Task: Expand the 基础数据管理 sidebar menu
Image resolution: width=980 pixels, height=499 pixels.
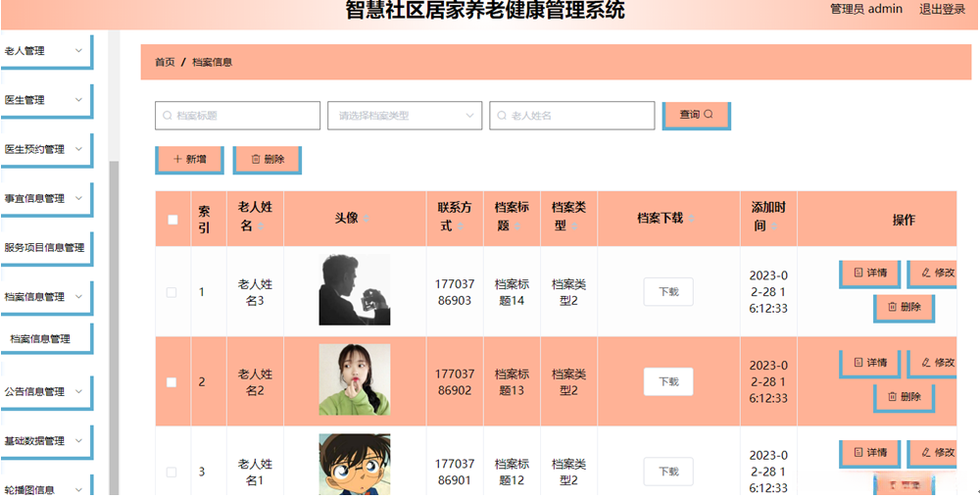Action: pyautogui.click(x=45, y=441)
